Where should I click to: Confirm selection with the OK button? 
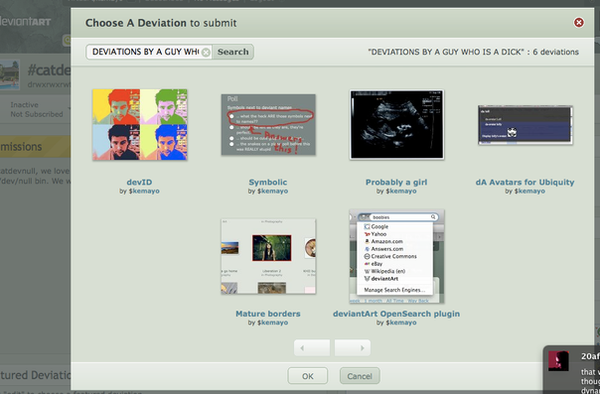click(x=308, y=376)
